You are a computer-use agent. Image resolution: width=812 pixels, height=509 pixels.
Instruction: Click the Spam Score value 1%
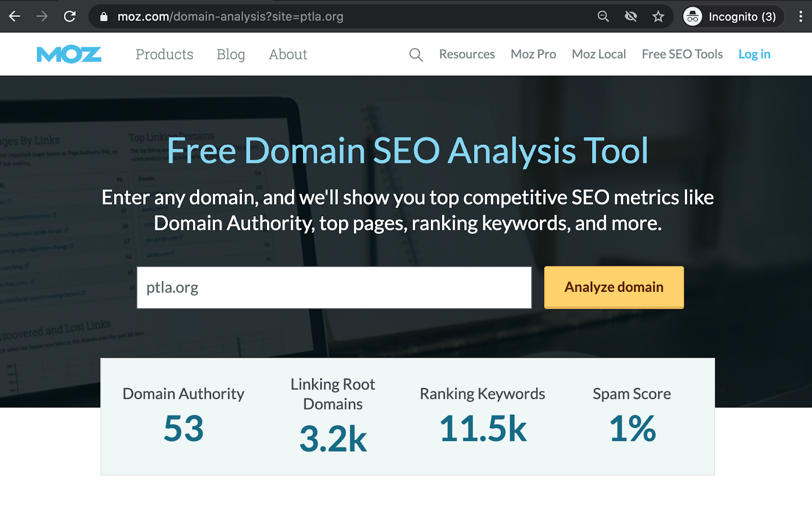pyautogui.click(x=632, y=428)
